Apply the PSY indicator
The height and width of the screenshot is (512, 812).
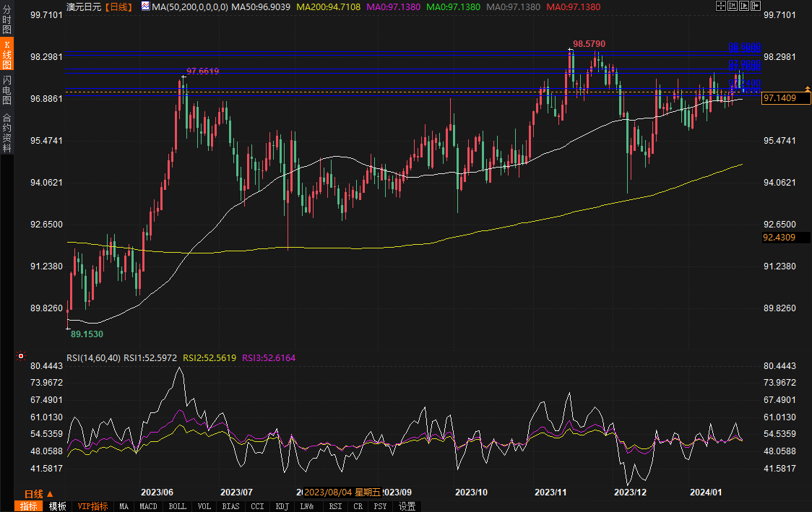pyautogui.click(x=380, y=506)
